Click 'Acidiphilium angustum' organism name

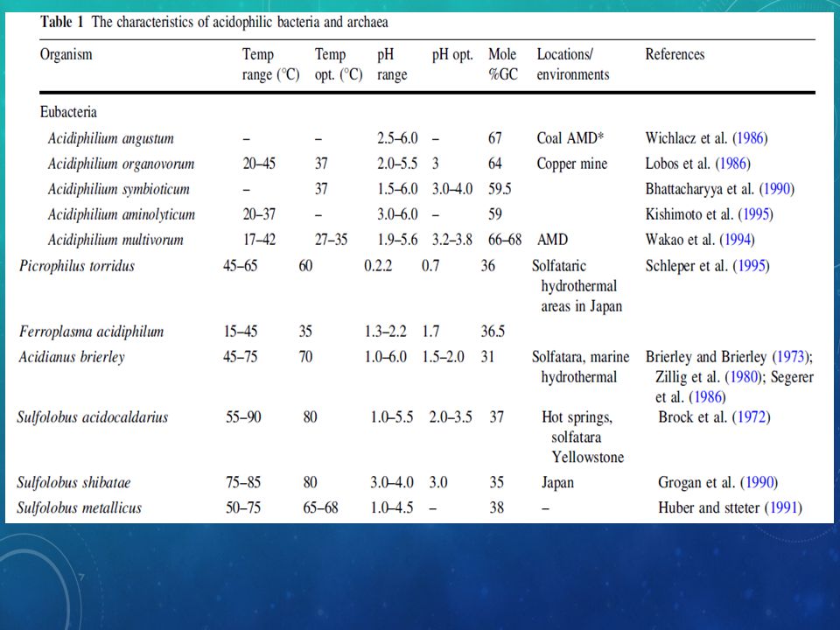(111, 138)
